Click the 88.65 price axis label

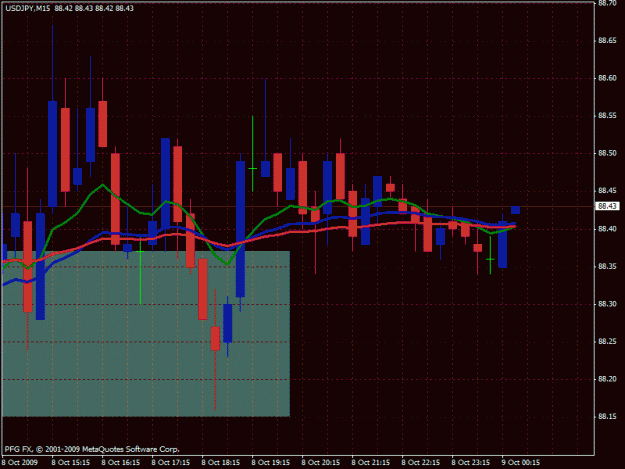[x=607, y=41]
